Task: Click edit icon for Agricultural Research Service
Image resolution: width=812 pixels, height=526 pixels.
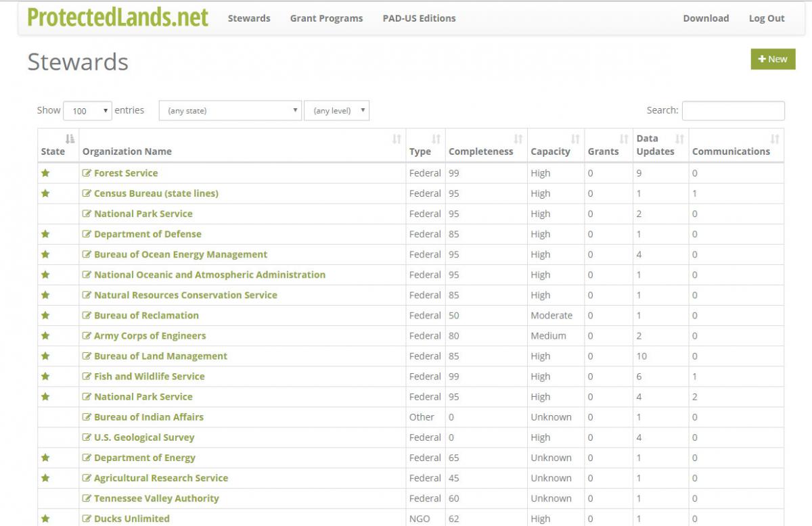Action: [87, 478]
